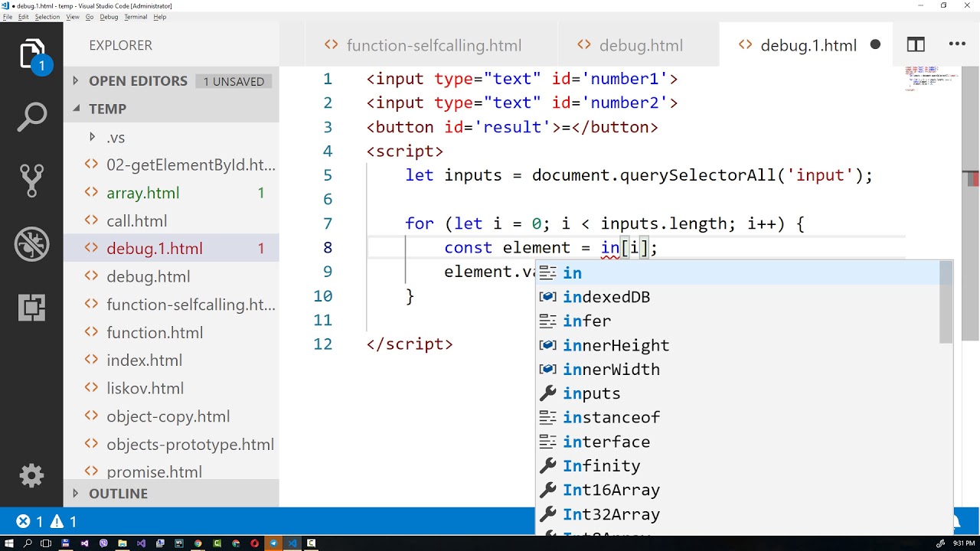Choose 'instanceof' autocomplete suggestion
The height and width of the screenshot is (551, 980).
point(738,417)
